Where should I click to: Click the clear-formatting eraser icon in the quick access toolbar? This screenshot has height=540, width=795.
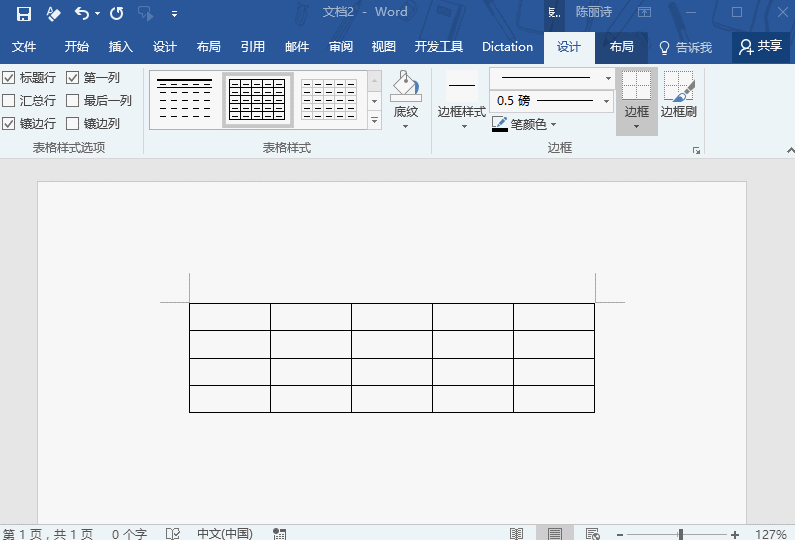point(53,14)
